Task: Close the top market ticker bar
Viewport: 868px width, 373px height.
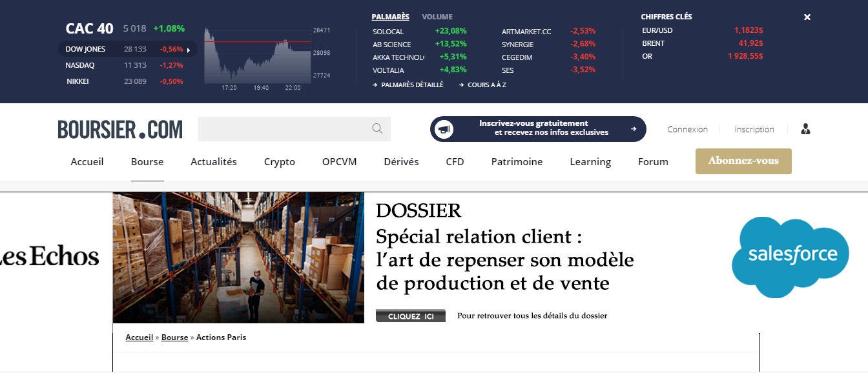Action: coord(807,17)
